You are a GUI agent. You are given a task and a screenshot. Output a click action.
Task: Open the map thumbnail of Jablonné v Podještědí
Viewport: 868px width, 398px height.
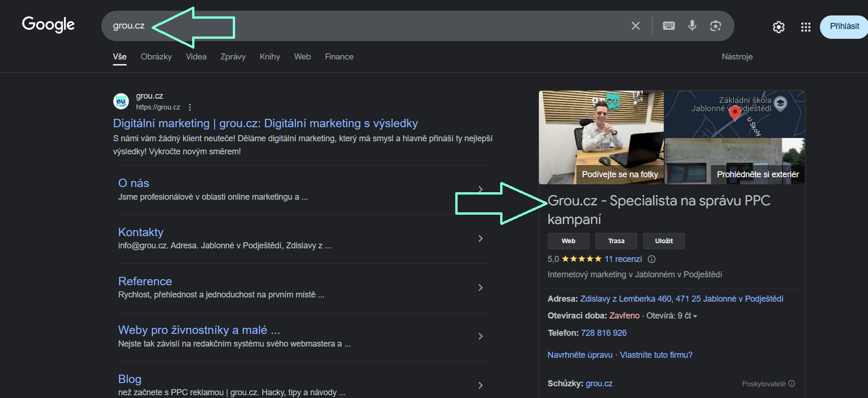tap(735, 114)
